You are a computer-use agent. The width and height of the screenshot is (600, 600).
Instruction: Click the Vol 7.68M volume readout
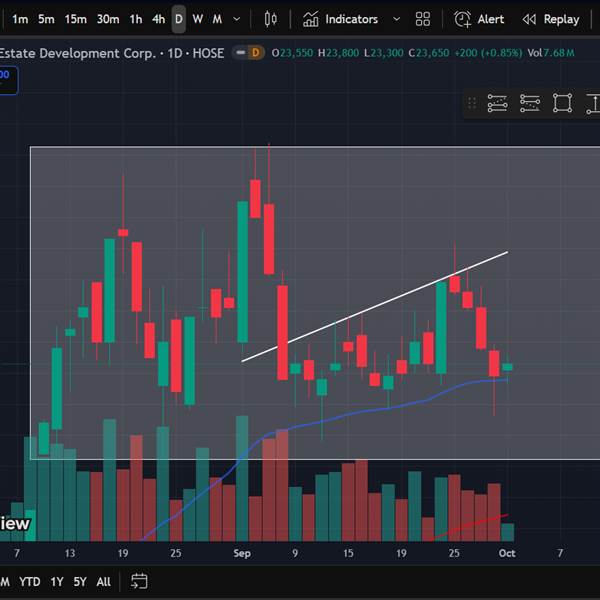click(x=551, y=53)
